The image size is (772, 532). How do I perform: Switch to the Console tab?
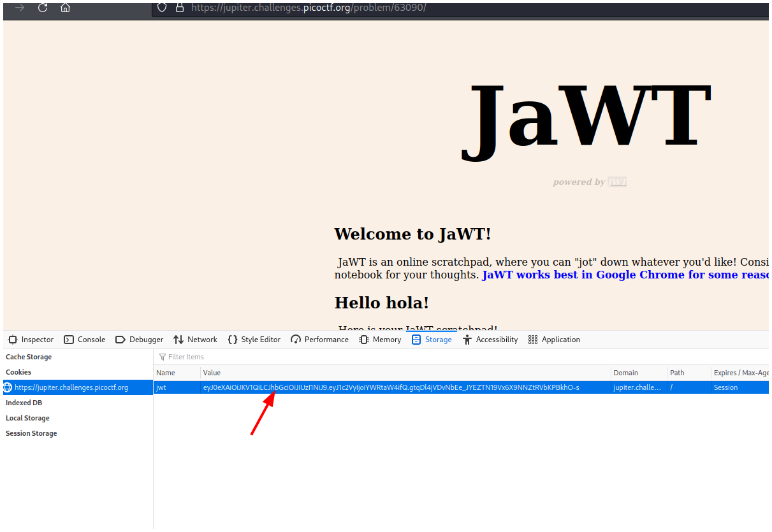(x=85, y=340)
